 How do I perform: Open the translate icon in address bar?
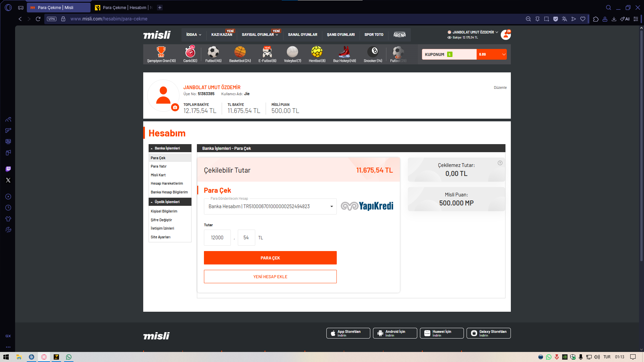point(565,19)
